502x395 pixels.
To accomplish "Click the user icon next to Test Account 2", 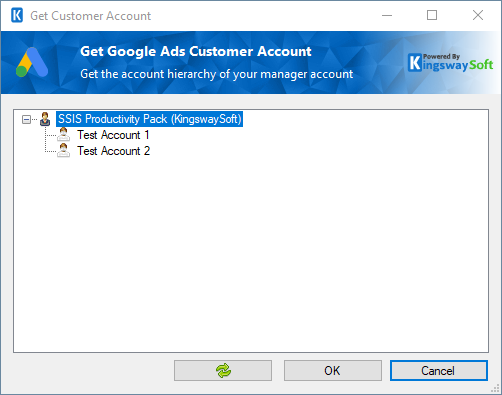I will (x=63, y=151).
